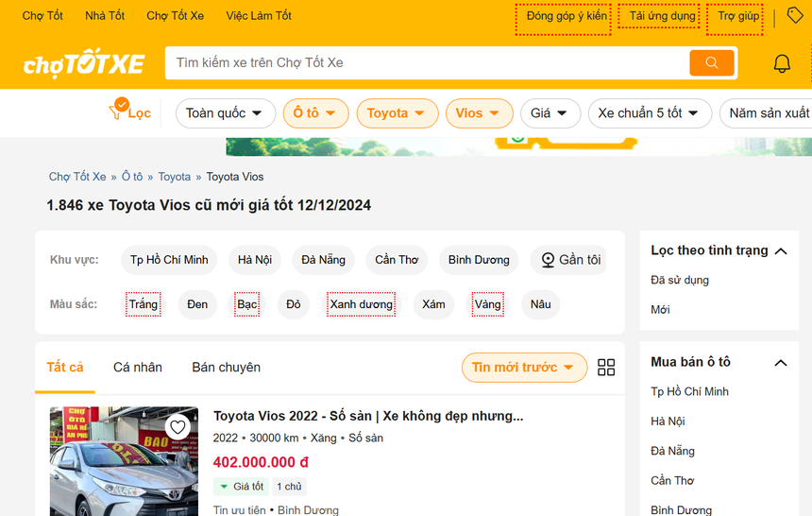The width and height of the screenshot is (812, 516).
Task: Open the notifications bell
Action: [782, 63]
